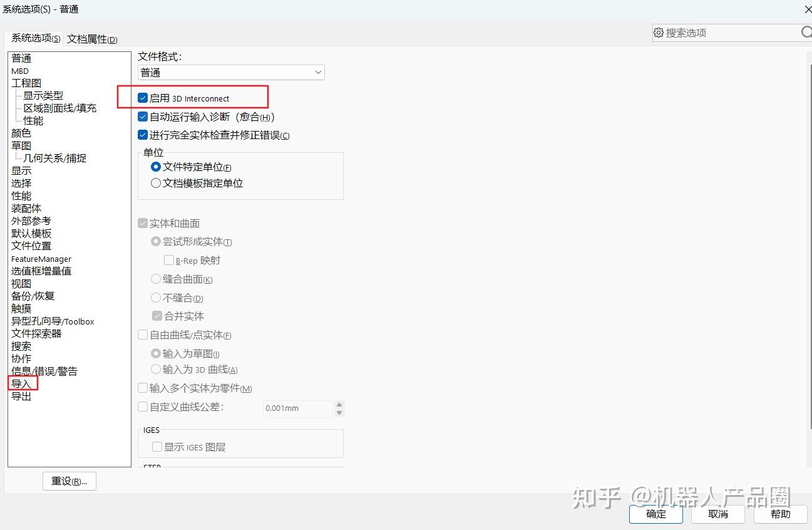Open the 文件位置 settings page

pyautogui.click(x=31, y=246)
